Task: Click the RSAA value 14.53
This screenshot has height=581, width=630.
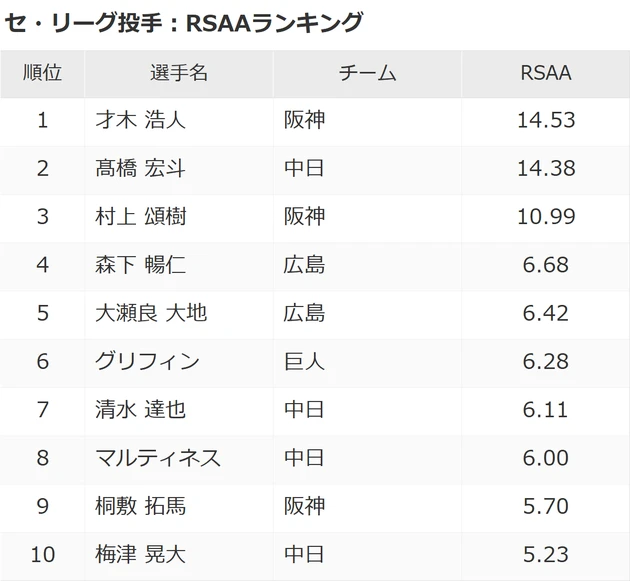Action: click(x=546, y=121)
